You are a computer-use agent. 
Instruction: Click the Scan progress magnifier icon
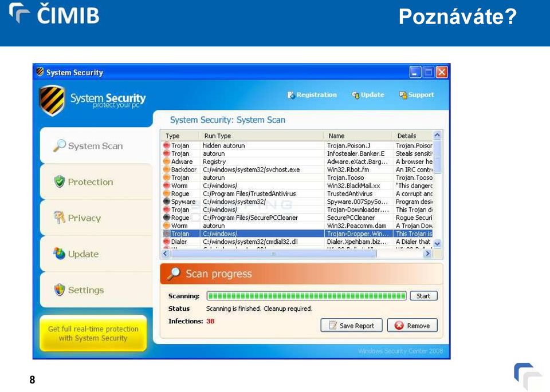point(173,274)
